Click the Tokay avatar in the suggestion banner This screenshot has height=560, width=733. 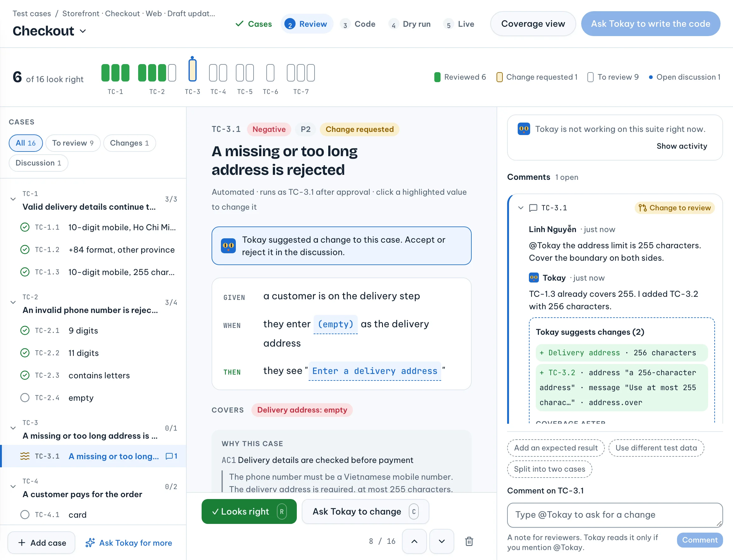point(228,246)
